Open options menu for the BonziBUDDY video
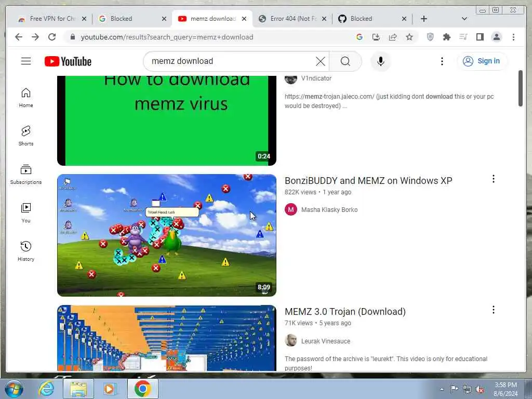532x399 pixels. [x=494, y=179]
